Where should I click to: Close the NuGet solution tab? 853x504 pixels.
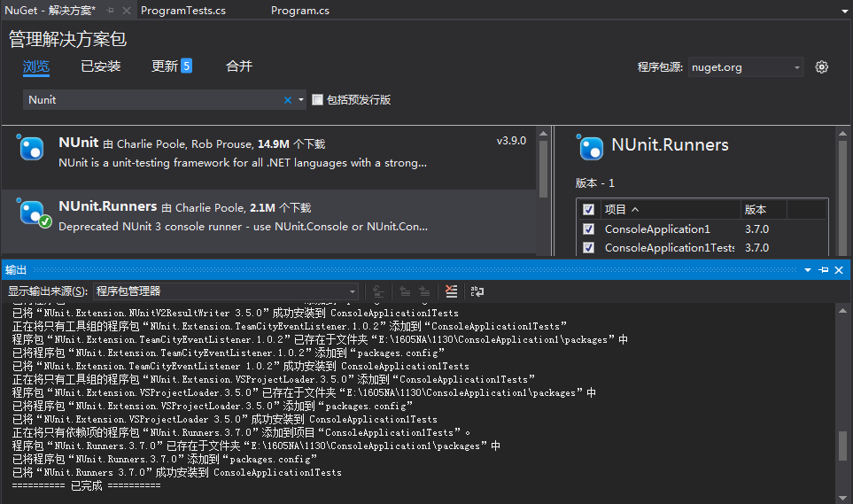coord(126,11)
